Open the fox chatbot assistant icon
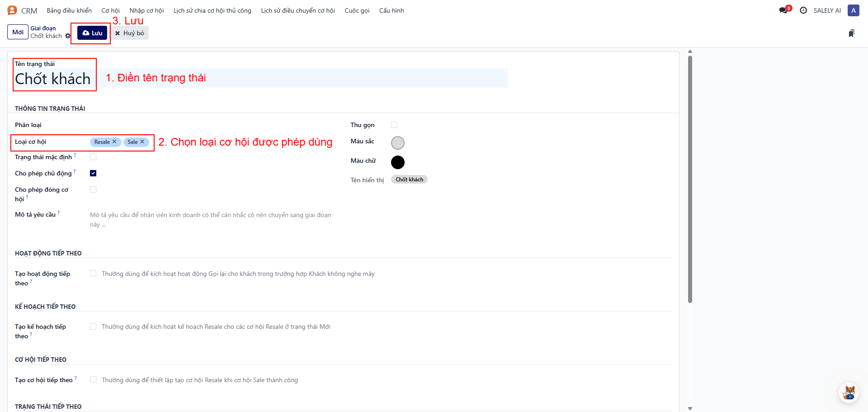Viewport: 868px width, 412px height. tap(849, 392)
